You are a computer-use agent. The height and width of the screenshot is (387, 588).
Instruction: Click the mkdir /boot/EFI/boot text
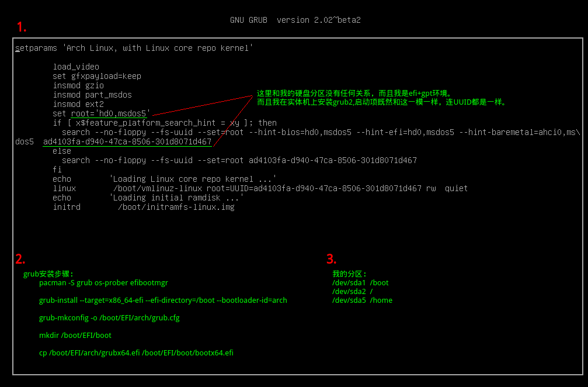point(75,335)
